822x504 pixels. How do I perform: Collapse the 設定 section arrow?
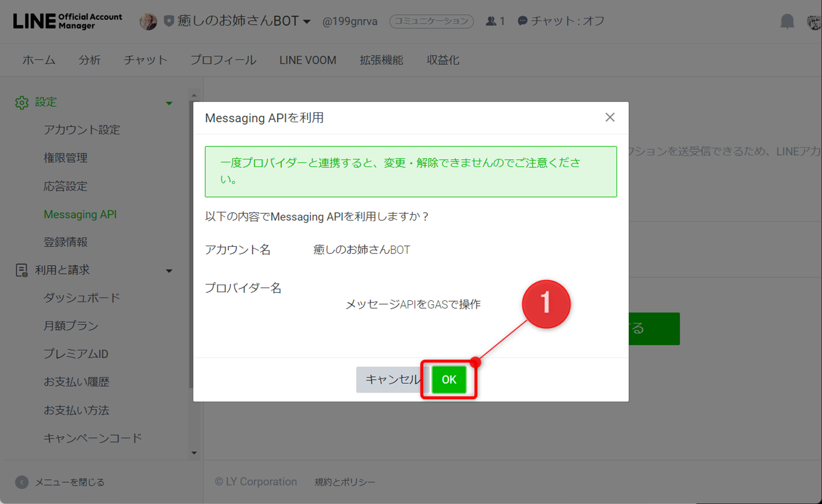[169, 103]
